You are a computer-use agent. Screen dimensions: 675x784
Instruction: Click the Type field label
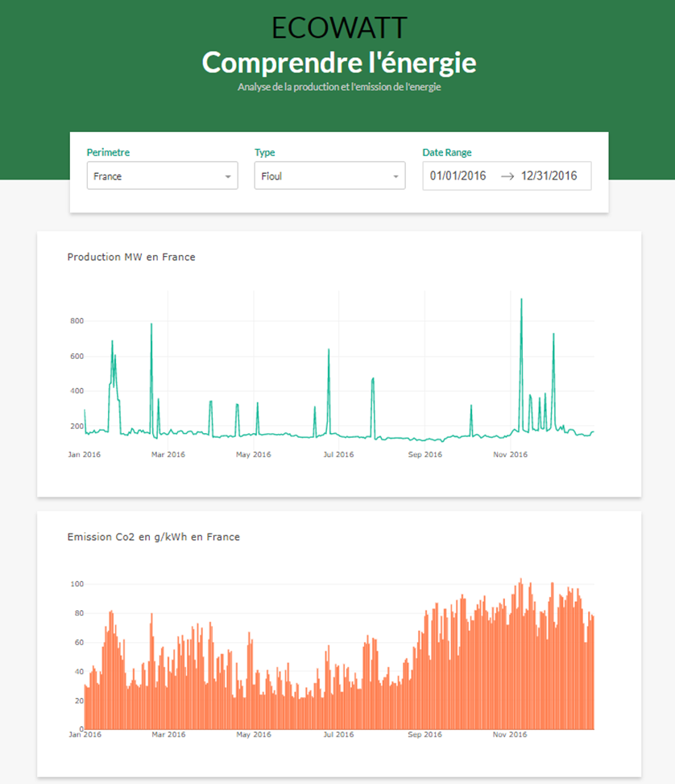point(264,152)
